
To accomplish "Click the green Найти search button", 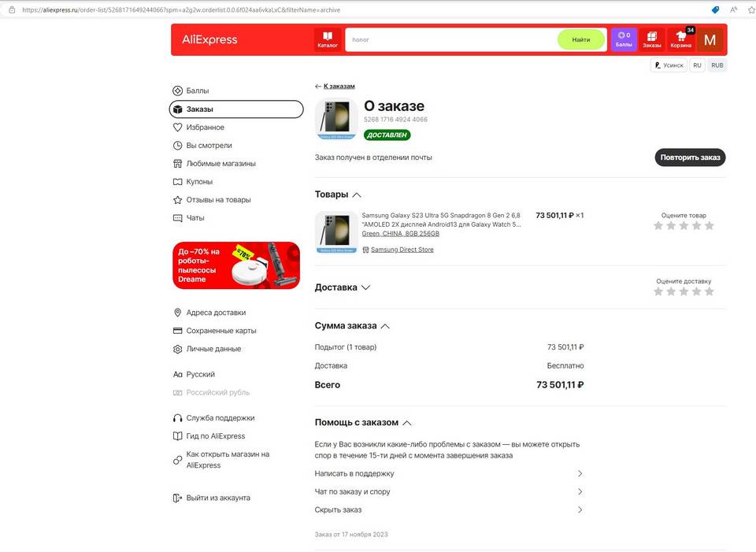I will 581,39.
